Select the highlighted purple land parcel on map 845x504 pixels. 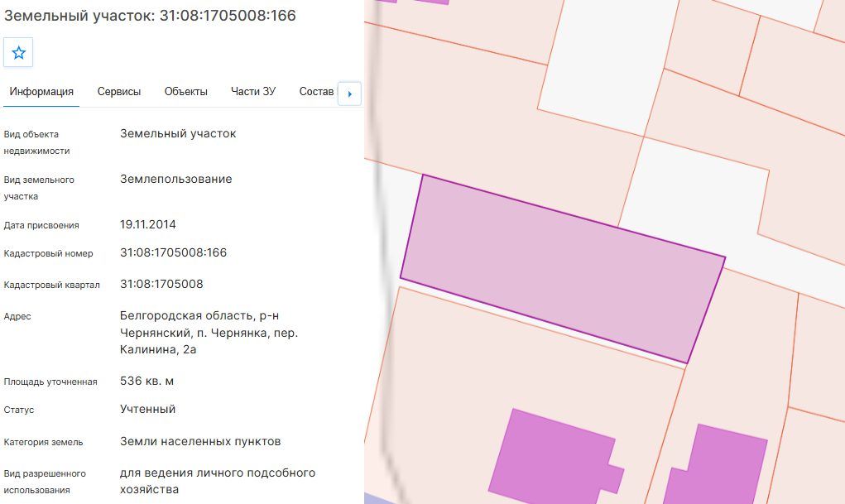point(563,268)
